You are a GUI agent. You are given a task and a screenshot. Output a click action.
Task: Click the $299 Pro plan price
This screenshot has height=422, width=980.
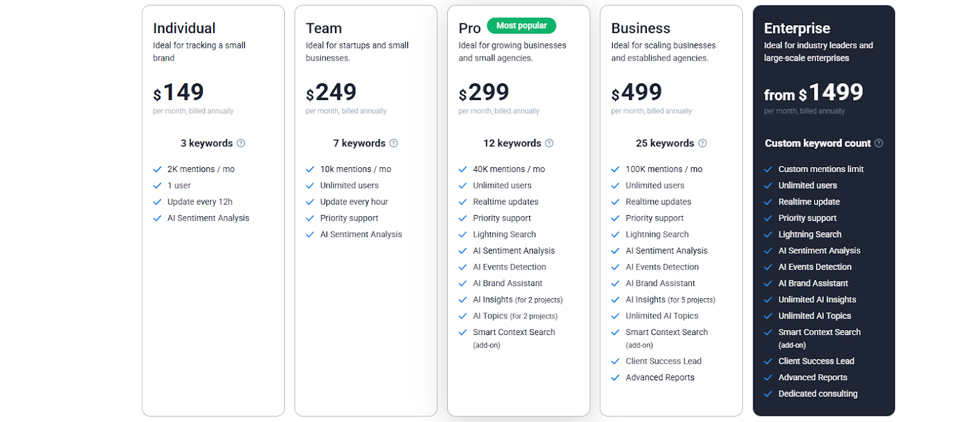484,92
